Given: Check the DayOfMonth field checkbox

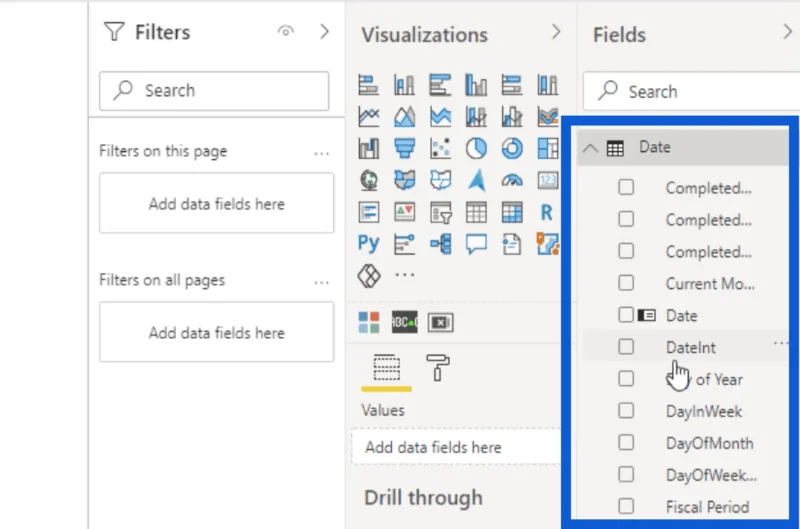Looking at the screenshot, I should pyautogui.click(x=626, y=443).
